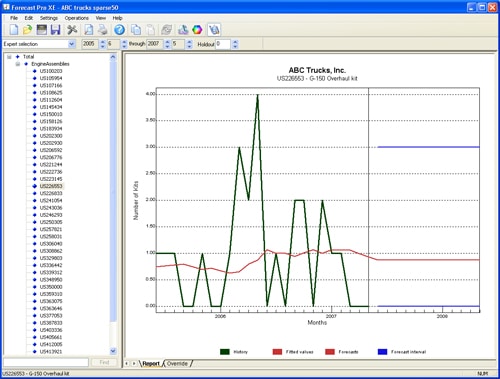Decrease the Holdout value stepper
This screenshot has height=379, width=500.
[x=235, y=46]
